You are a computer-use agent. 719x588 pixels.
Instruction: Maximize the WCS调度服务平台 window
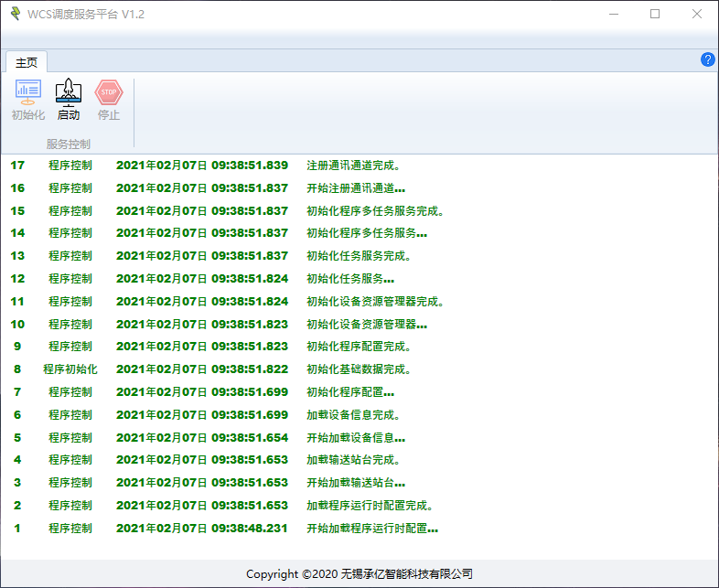(655, 14)
